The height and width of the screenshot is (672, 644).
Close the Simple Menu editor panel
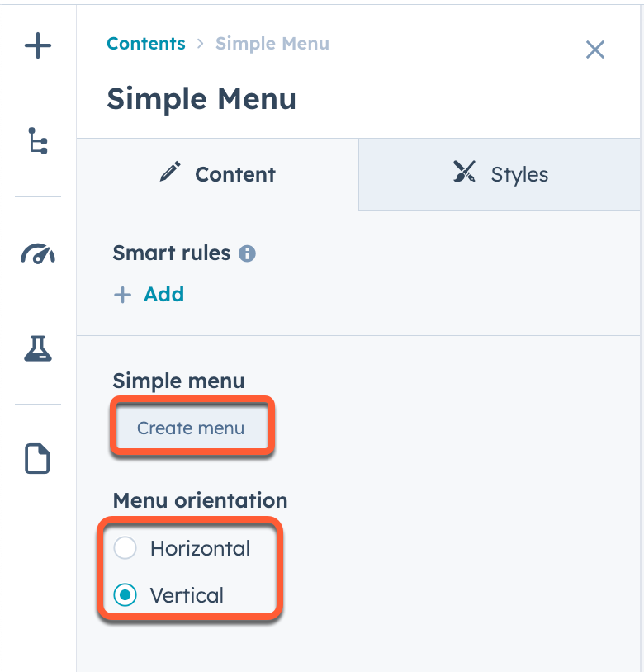click(x=595, y=50)
